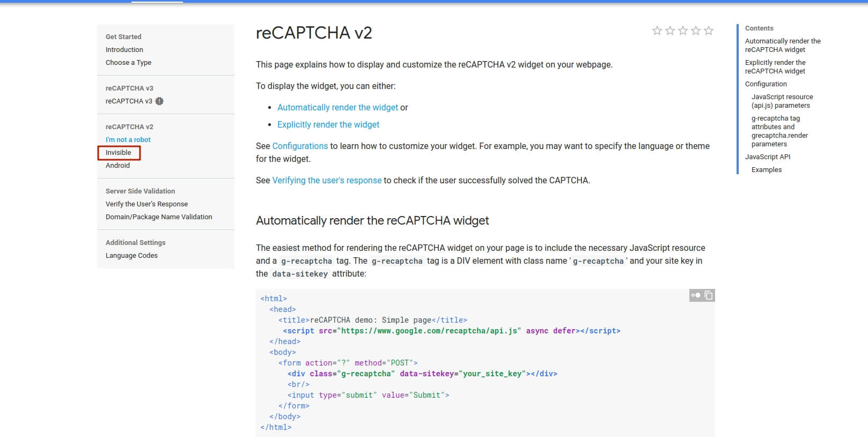Toggle dark theme for code block
This screenshot has height=439, width=868.
[696, 295]
